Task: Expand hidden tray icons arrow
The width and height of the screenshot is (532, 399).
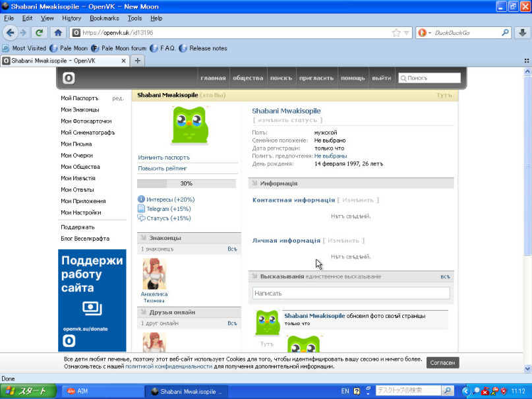Action: tap(465, 391)
